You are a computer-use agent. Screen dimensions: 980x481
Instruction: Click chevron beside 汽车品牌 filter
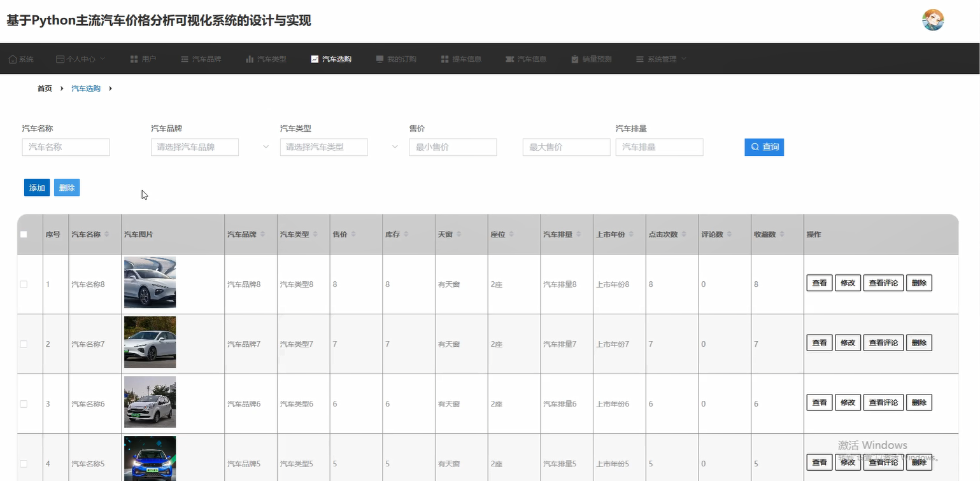[x=266, y=147]
